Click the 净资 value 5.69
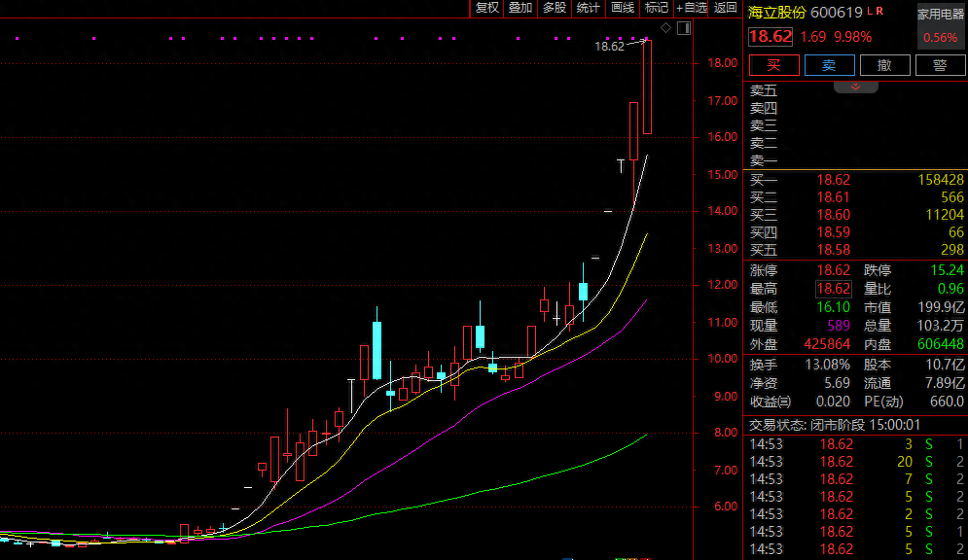This screenshot has width=968, height=560. (837, 384)
